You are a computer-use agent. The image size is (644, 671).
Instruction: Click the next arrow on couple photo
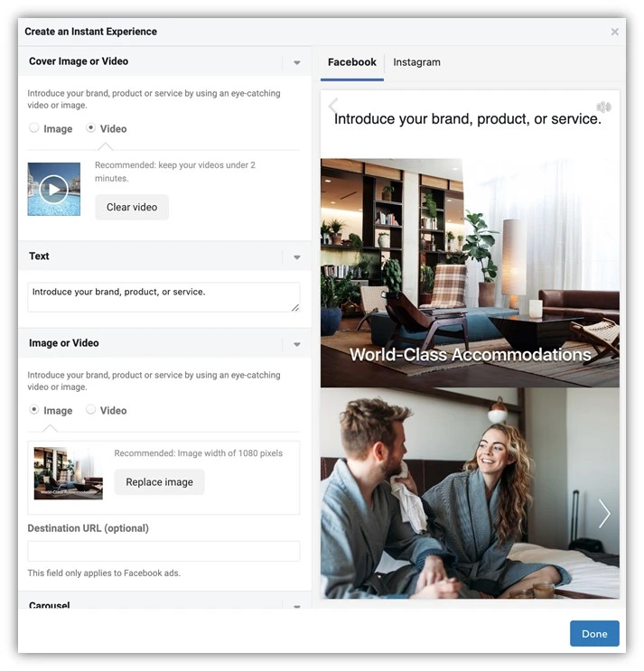click(604, 513)
